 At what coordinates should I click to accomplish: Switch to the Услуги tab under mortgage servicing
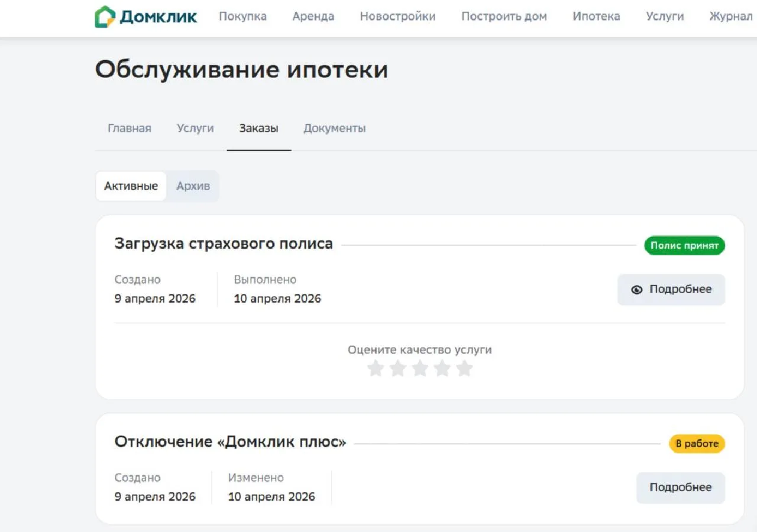point(195,128)
